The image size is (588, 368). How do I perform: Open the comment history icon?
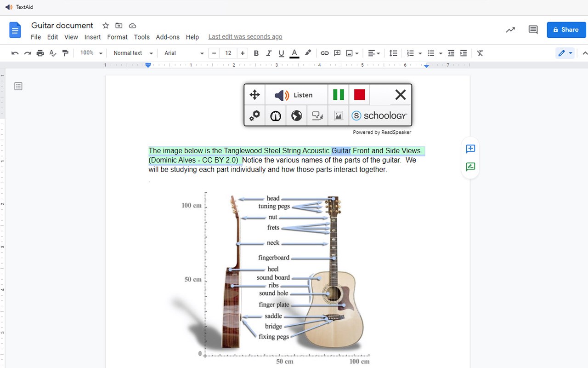tap(533, 30)
